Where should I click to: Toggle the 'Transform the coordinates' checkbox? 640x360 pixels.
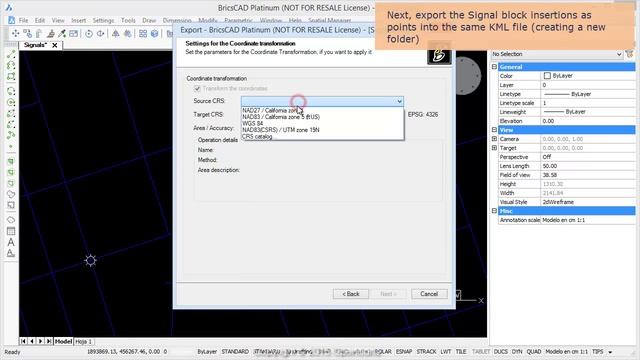tap(197, 89)
